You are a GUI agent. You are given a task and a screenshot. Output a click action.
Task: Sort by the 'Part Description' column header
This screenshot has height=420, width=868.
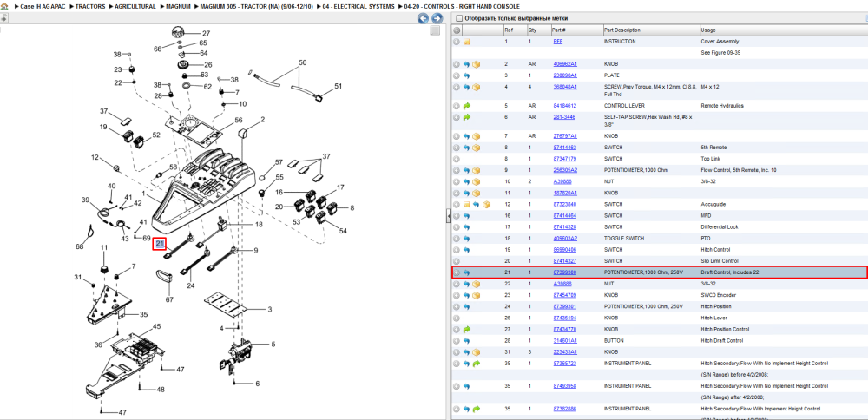[650, 30]
